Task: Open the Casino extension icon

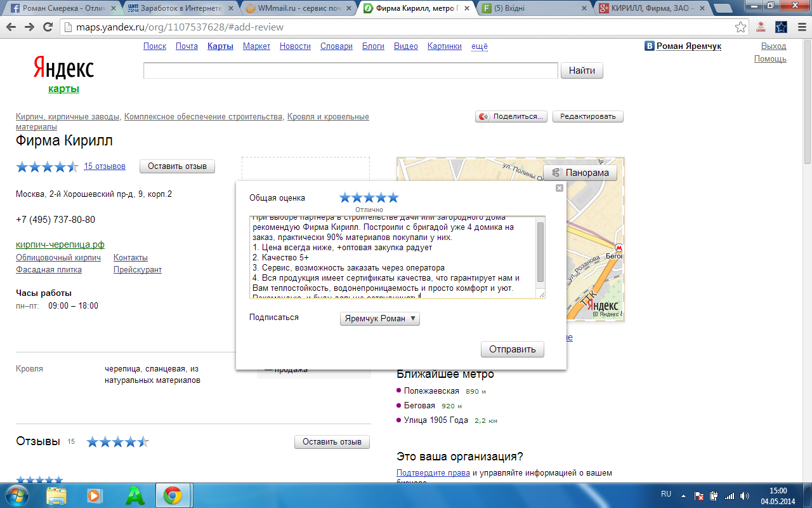Action: [x=761, y=27]
